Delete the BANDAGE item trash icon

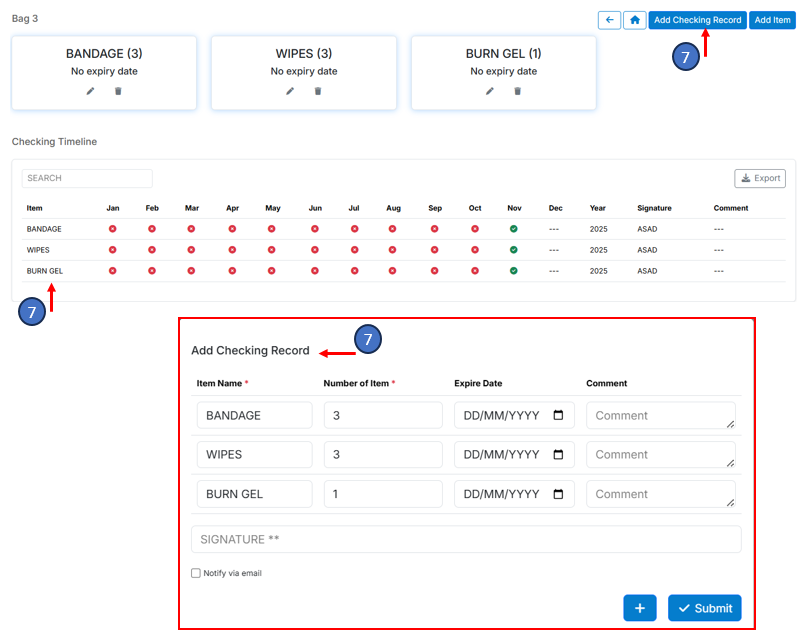pos(118,91)
